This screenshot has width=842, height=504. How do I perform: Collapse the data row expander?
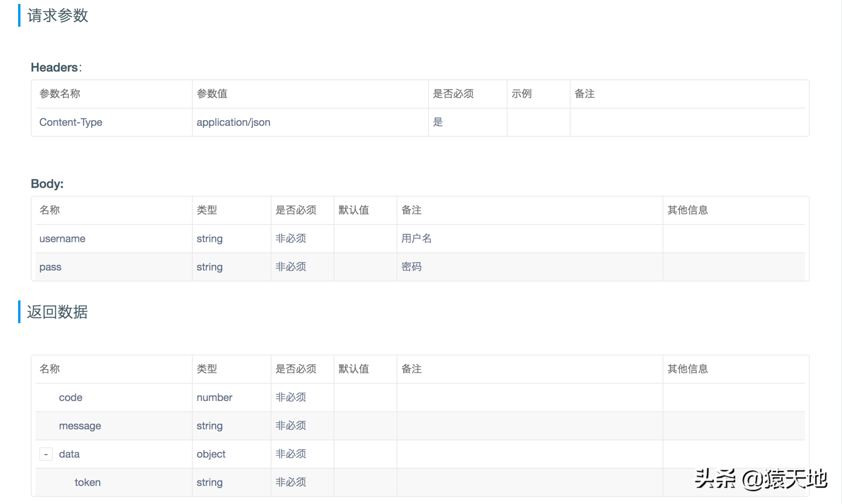(x=46, y=454)
